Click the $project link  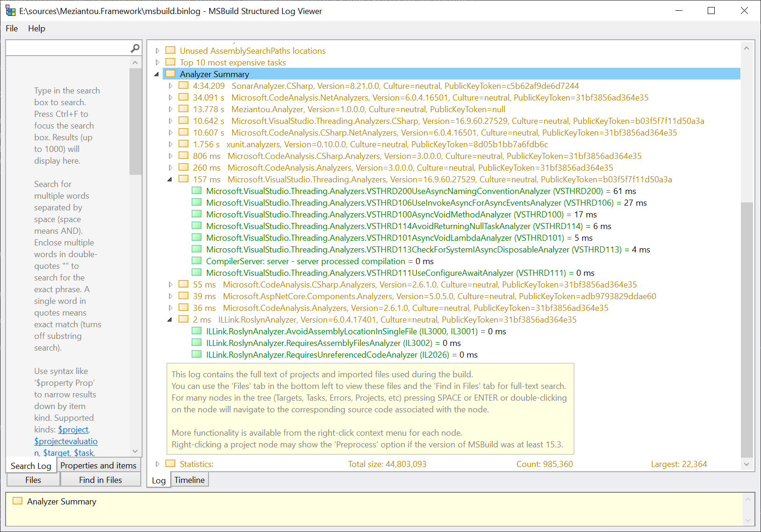coord(73,430)
